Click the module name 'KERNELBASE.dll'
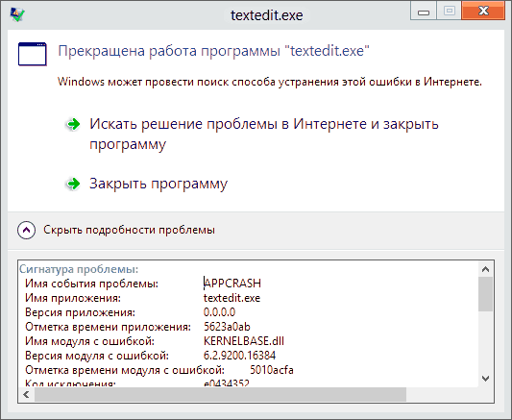 244,341
